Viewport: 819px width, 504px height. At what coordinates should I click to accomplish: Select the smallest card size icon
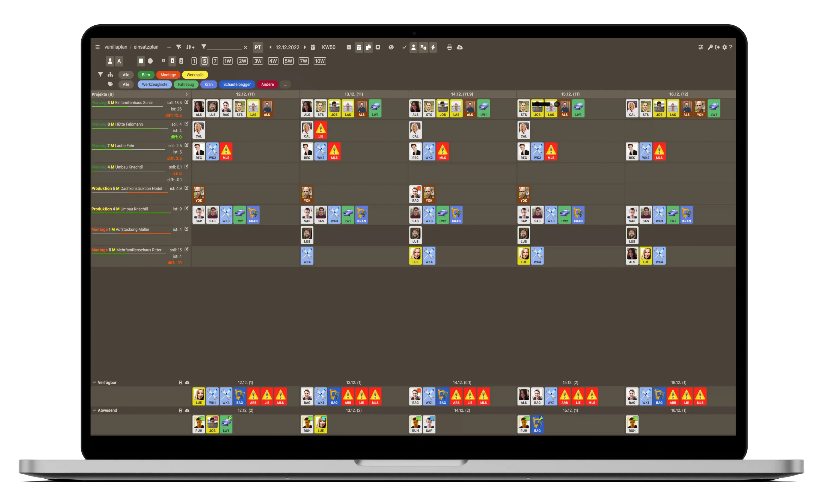point(163,61)
